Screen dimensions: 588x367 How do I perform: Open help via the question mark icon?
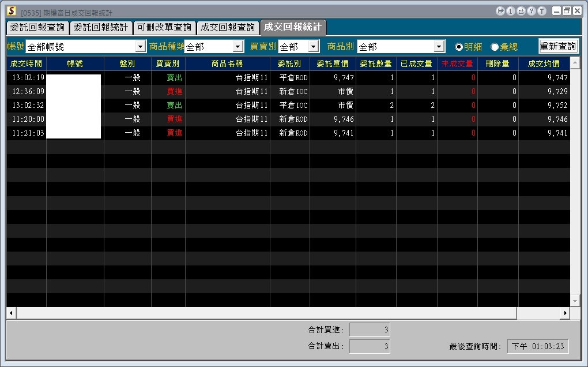point(532,11)
